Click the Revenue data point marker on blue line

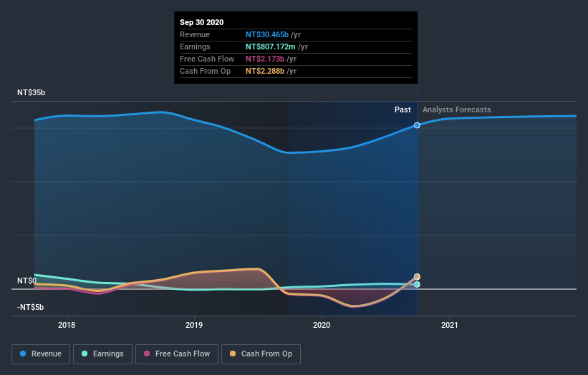tap(417, 125)
